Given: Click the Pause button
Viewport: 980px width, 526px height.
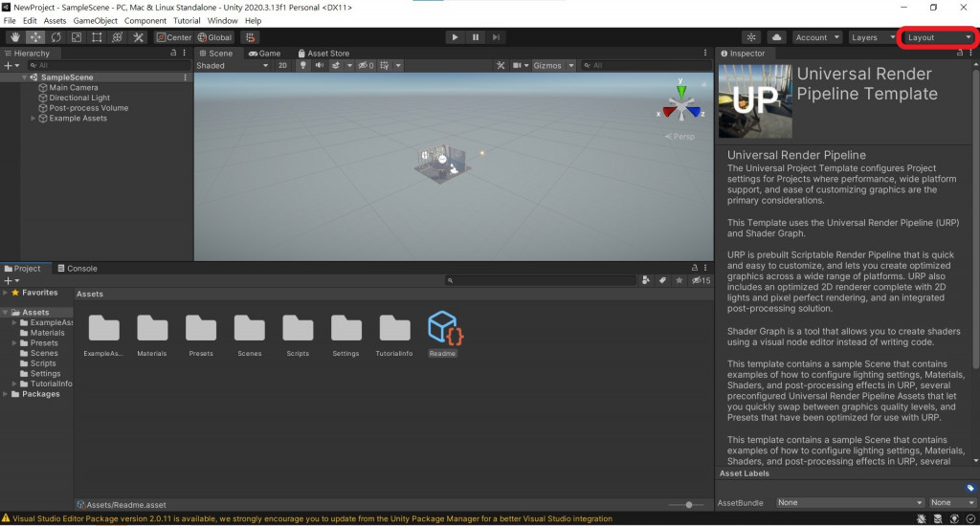Looking at the screenshot, I should click(476, 37).
